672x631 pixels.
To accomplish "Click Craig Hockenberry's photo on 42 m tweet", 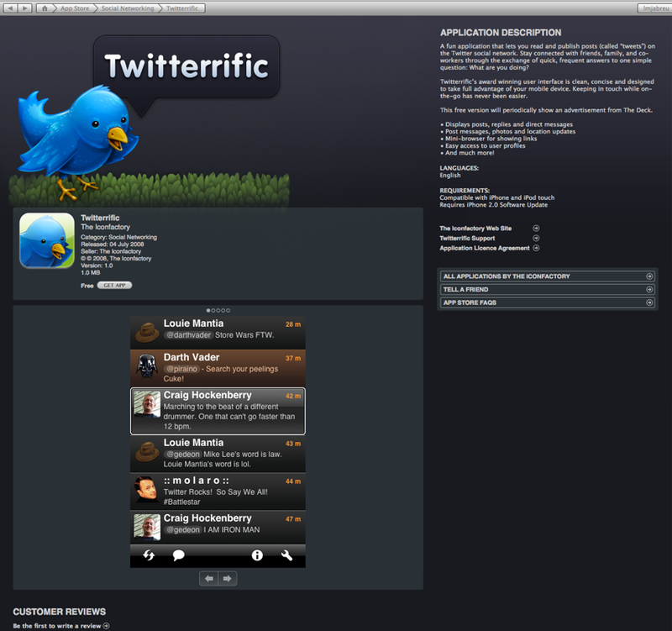I will coord(147,404).
